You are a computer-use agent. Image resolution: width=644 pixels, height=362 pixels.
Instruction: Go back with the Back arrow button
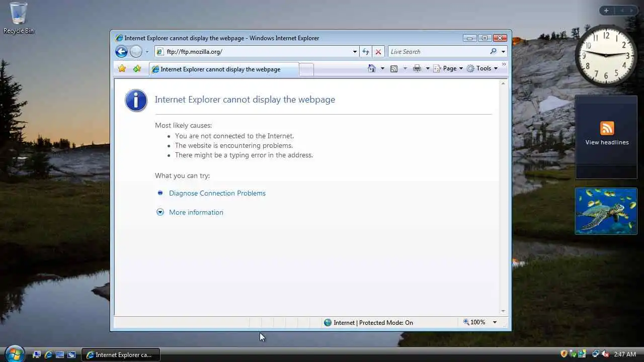pyautogui.click(x=121, y=51)
